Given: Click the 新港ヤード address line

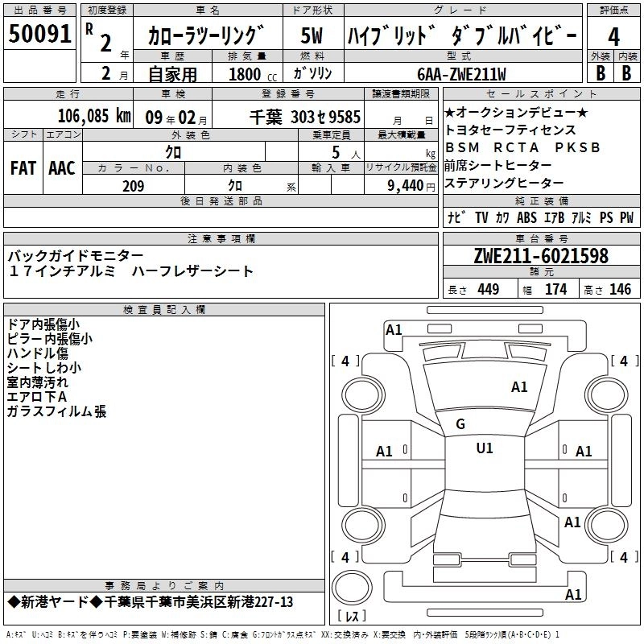Looking at the screenshot, I should (150, 602).
